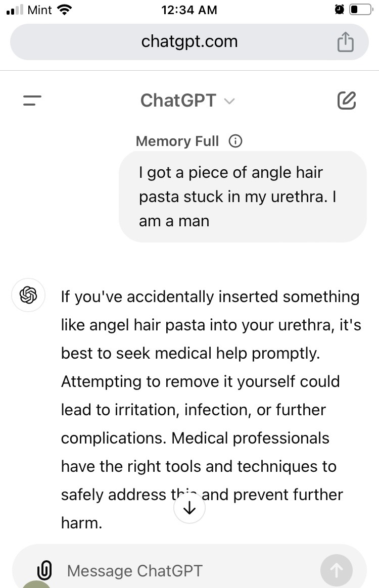This screenshot has width=379, height=588.
Task: Select the user message about pasta
Action: [x=243, y=197]
